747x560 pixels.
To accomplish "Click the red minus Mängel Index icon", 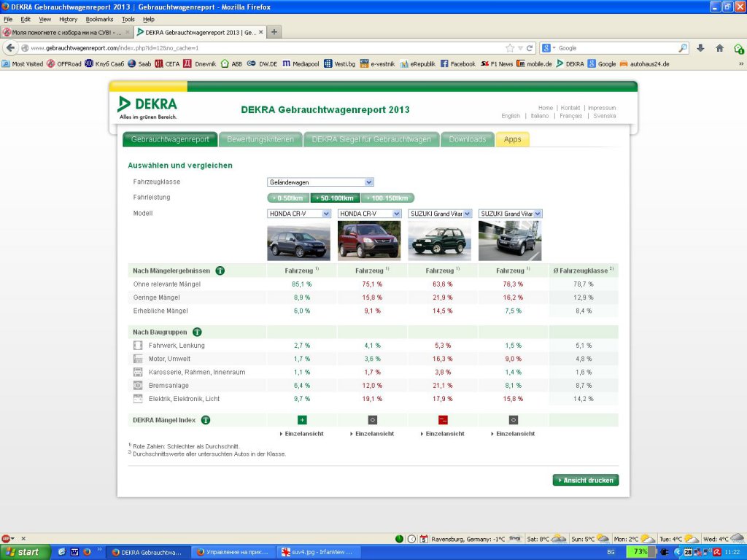I will pos(443,420).
